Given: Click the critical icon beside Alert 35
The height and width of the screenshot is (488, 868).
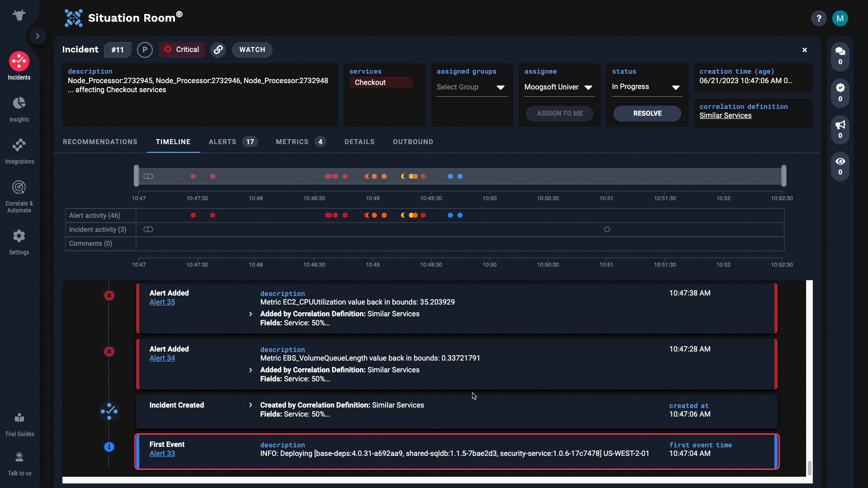Looking at the screenshot, I should [x=109, y=296].
